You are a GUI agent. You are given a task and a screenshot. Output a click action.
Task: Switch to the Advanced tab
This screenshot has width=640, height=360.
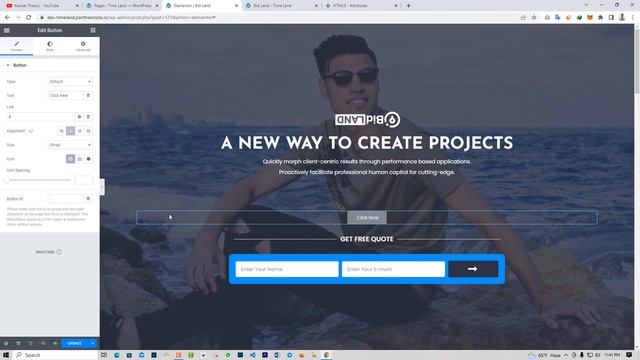click(x=83, y=46)
